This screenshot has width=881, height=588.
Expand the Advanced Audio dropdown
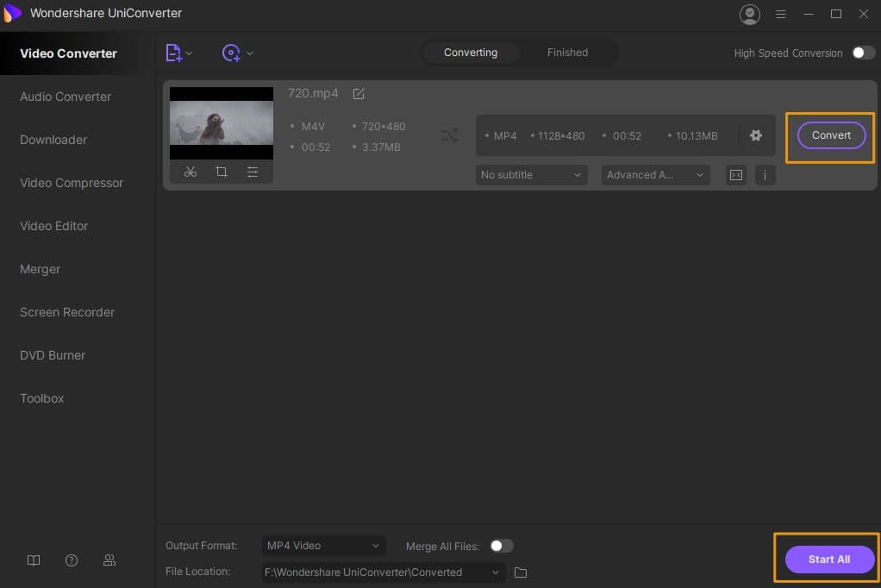tap(655, 175)
